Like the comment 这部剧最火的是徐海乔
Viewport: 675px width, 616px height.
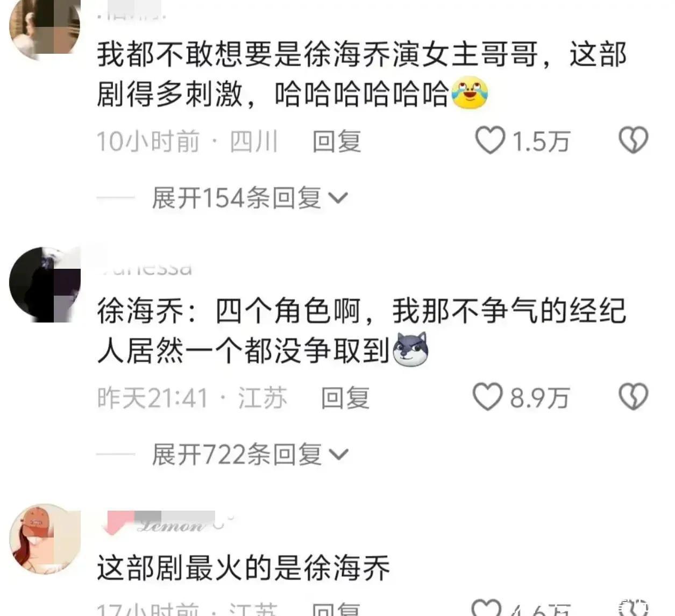487,607
